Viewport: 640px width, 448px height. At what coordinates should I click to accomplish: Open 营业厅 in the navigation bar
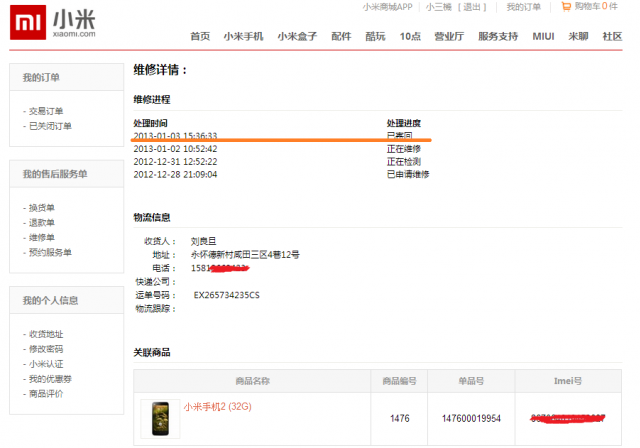pyautogui.click(x=449, y=36)
